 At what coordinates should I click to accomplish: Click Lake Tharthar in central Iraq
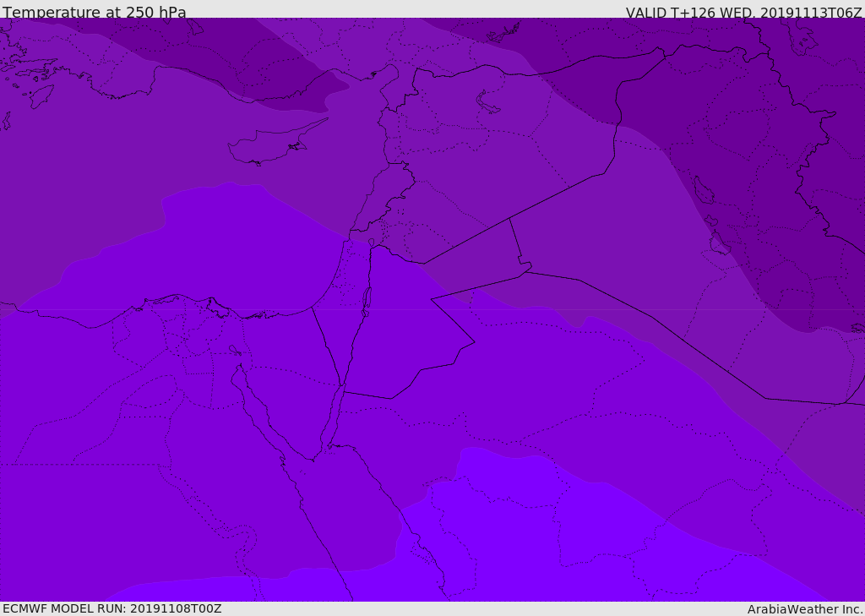point(703,190)
